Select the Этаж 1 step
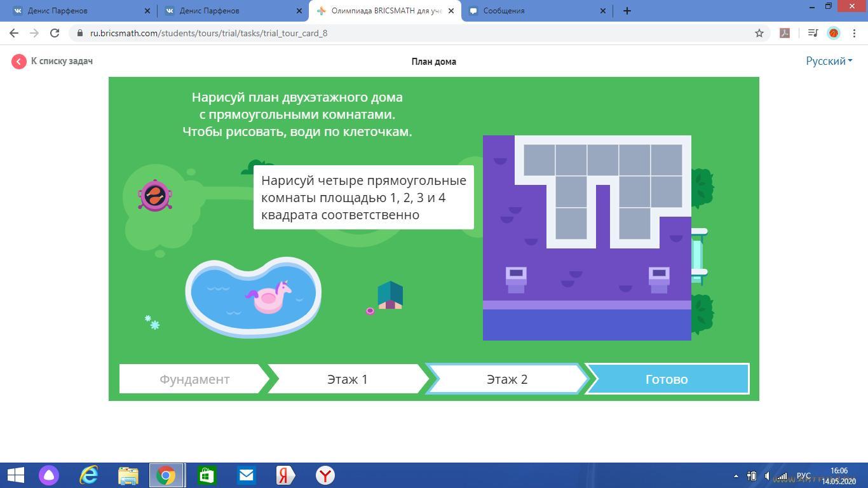 [x=348, y=379]
